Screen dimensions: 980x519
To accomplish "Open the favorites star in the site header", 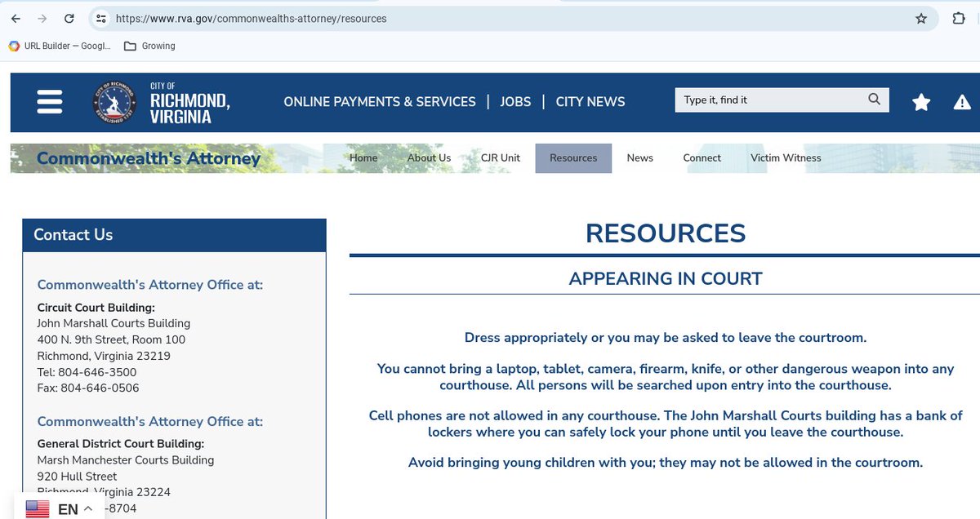I will tap(921, 101).
